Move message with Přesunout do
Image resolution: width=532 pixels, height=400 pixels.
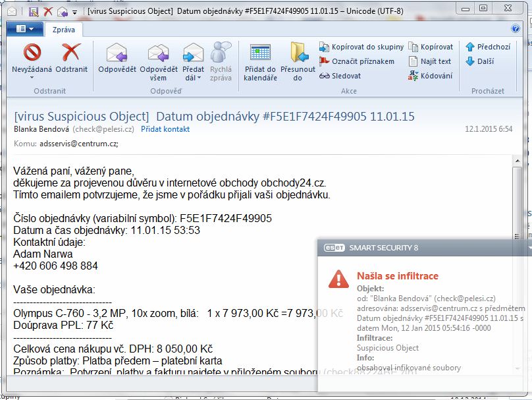pyautogui.click(x=298, y=52)
